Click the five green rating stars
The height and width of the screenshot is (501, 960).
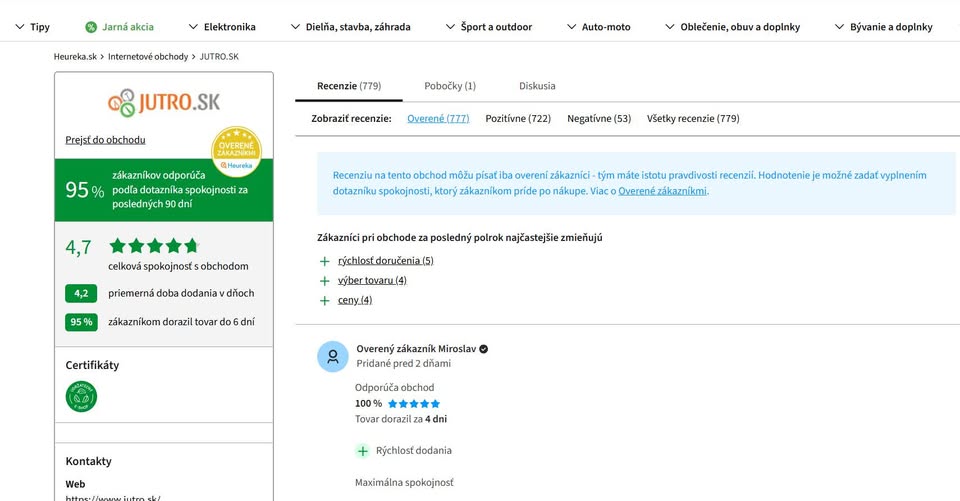[154, 246]
